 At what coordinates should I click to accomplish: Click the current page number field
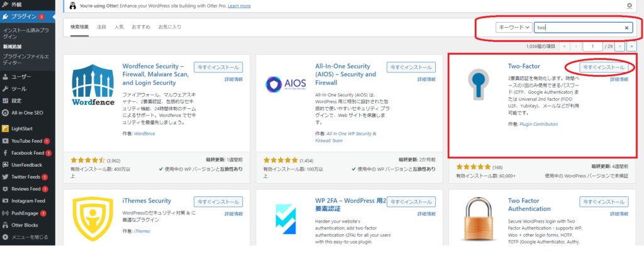coord(592,47)
